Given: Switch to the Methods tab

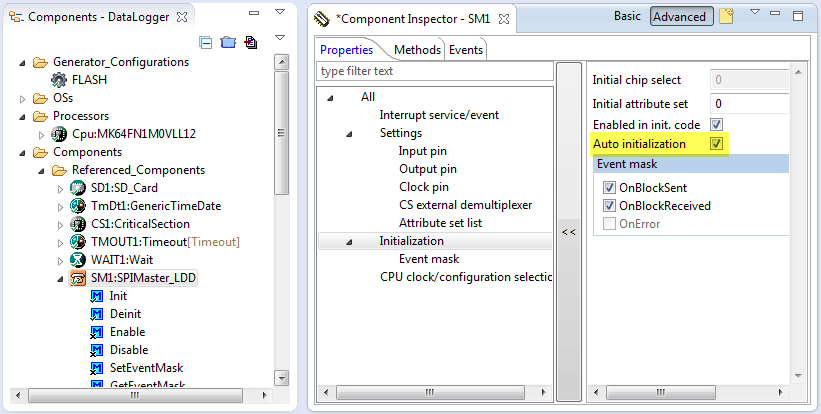Looking at the screenshot, I should pyautogui.click(x=416, y=49).
